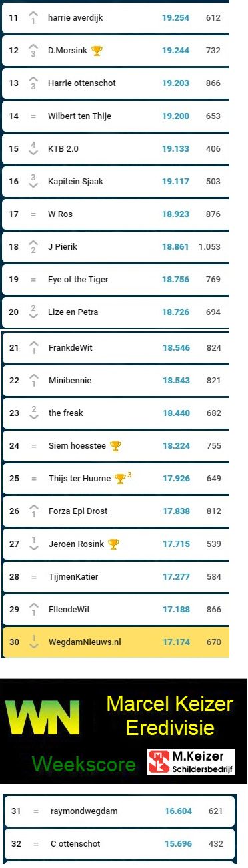Open the M.Keizer Schildersbedrijf sponsor logo
Image resolution: width=248 pixels, height=868 pixels.
click(191, 762)
